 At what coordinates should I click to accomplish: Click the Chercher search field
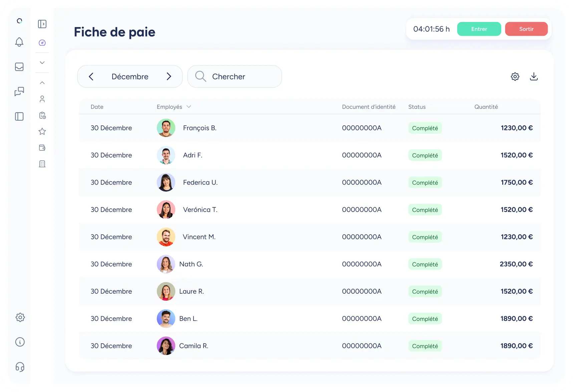coord(235,77)
